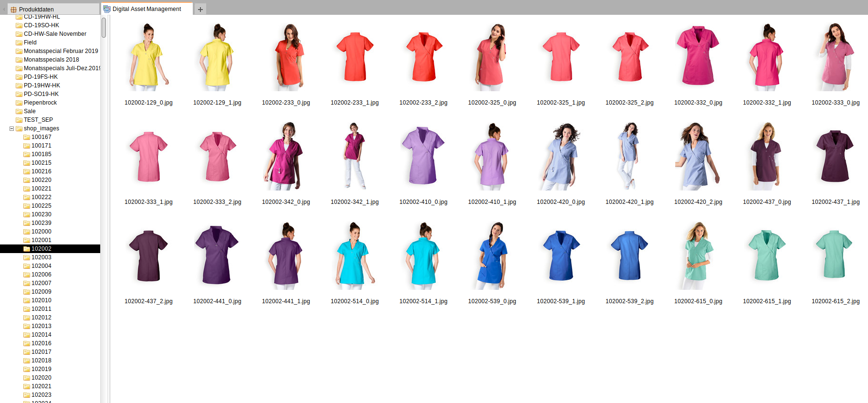
Task: Click the folder icon beside Piepenbrock
Action: (19, 103)
